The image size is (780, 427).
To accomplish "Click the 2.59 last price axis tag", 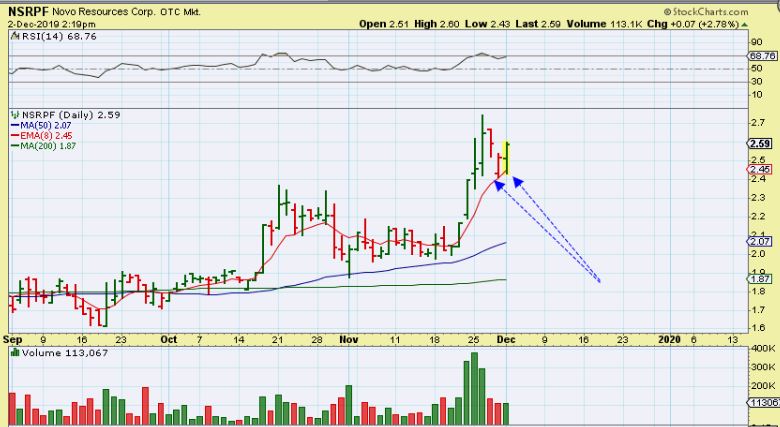I will (x=760, y=144).
